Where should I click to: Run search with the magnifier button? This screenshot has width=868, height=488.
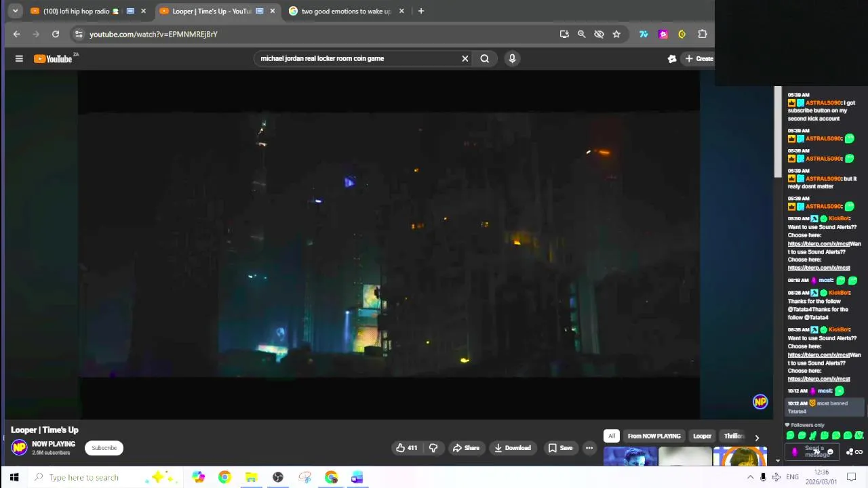[485, 58]
